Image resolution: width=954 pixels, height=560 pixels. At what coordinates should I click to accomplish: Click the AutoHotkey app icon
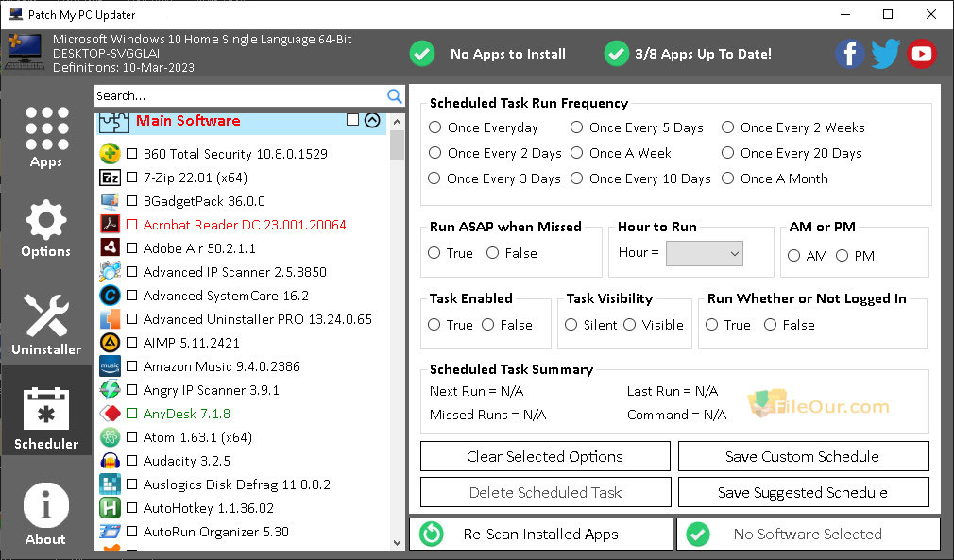point(110,508)
